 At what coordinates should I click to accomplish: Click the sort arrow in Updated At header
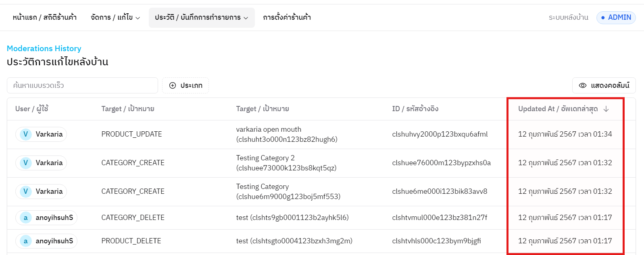click(x=606, y=109)
